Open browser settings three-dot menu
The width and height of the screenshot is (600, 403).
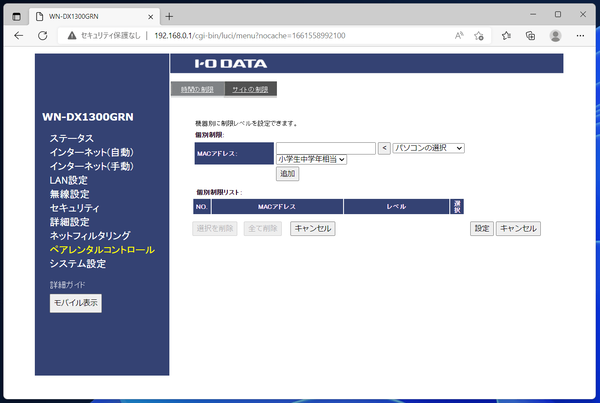pyautogui.click(x=580, y=35)
